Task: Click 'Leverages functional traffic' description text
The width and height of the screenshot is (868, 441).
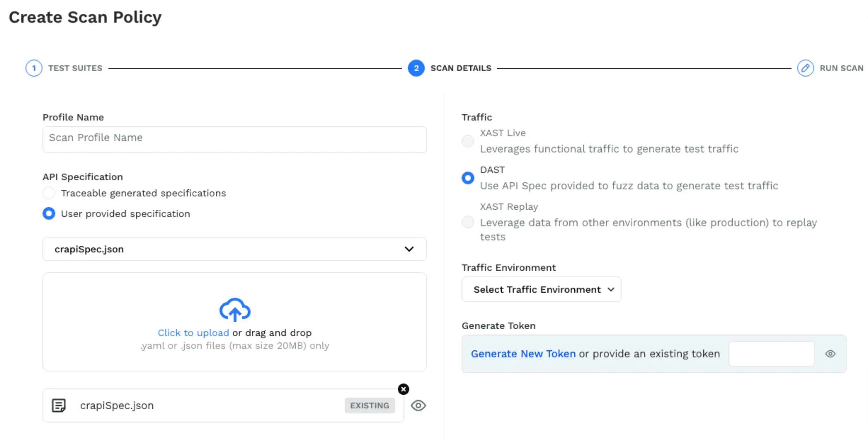Action: tap(609, 149)
